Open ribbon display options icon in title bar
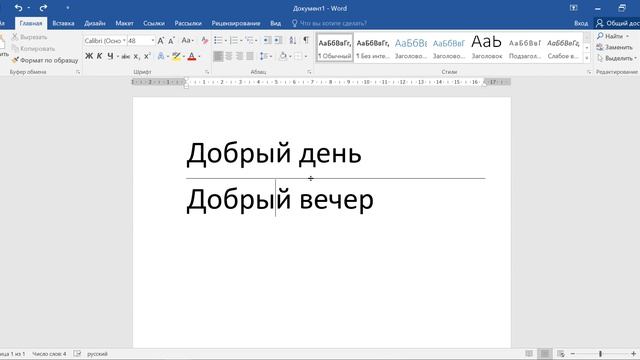This screenshot has width=640, height=360. [573, 8]
